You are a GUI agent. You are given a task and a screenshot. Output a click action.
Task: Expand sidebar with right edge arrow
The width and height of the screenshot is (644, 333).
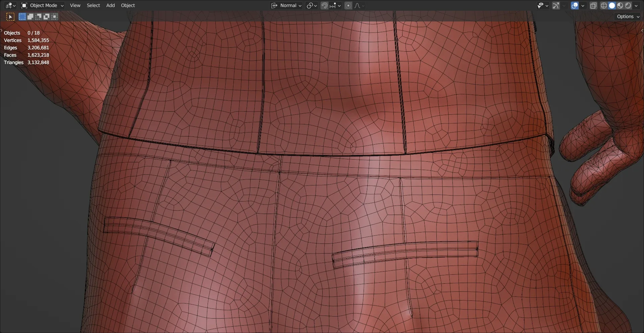[642, 31]
